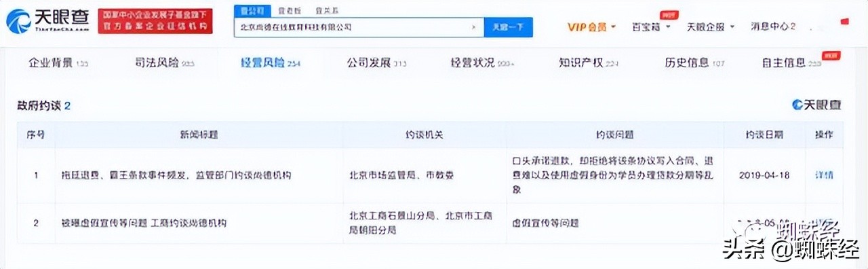Click the 天眼查 logo beside the table heading
The height and width of the screenshot is (269, 868).
coord(816,105)
